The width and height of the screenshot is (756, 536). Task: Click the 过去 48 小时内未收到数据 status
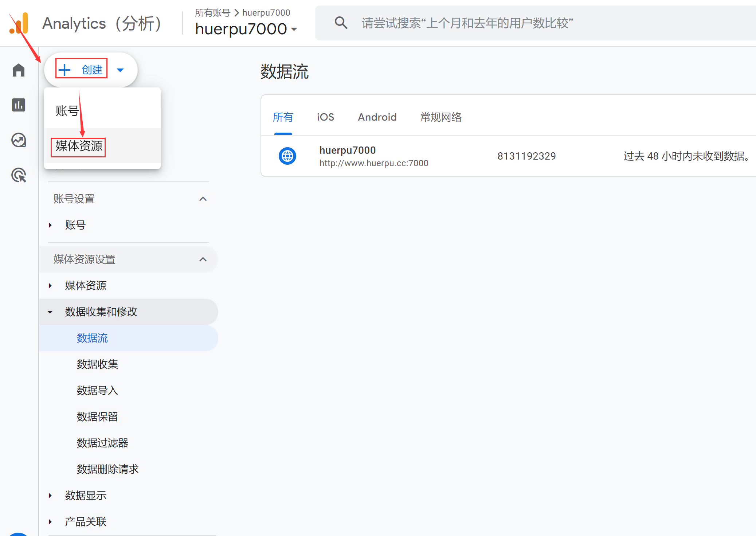[x=687, y=156]
